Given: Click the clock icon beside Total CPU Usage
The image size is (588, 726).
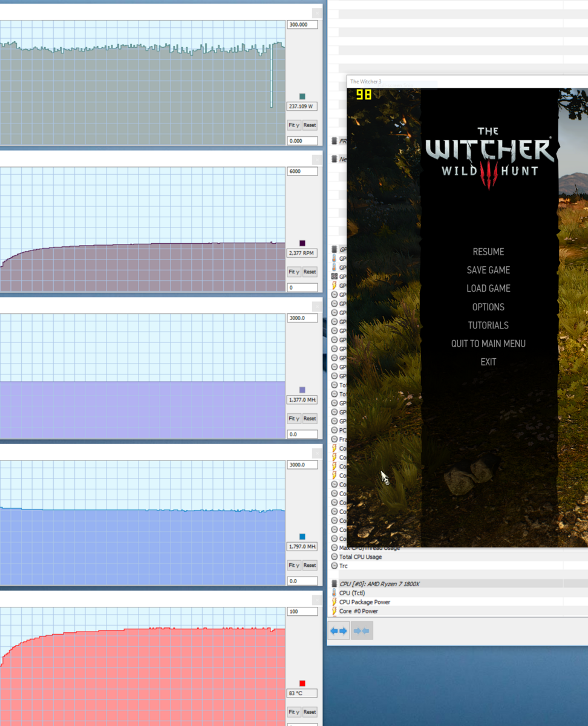Looking at the screenshot, I should (335, 557).
